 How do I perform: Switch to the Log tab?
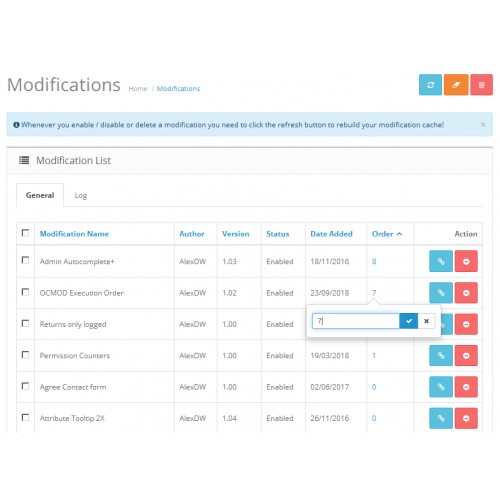coord(81,195)
